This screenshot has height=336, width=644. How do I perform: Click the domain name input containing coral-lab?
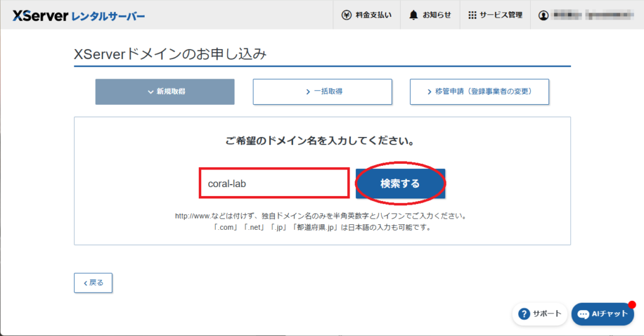tap(274, 183)
